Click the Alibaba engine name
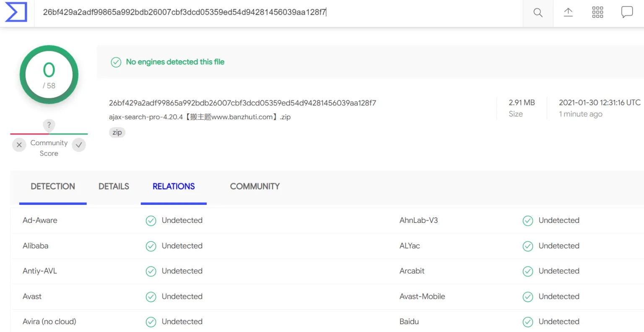The width and height of the screenshot is (644, 332). pos(35,246)
